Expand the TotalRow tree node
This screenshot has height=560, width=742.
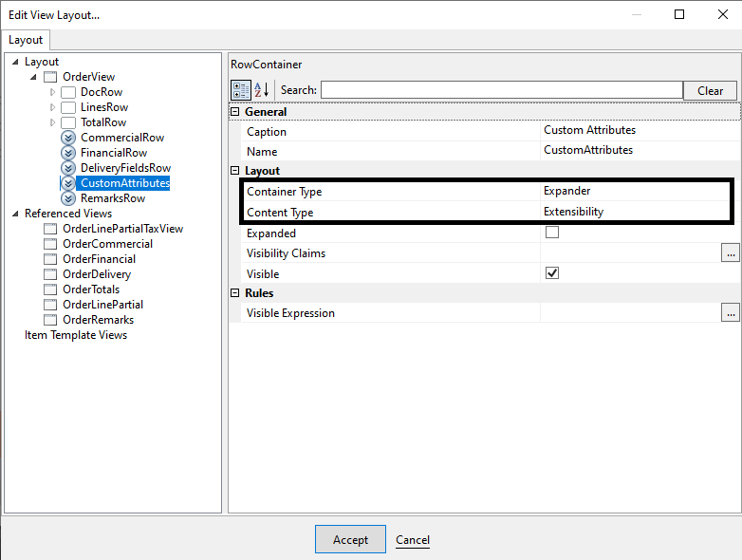coord(52,122)
